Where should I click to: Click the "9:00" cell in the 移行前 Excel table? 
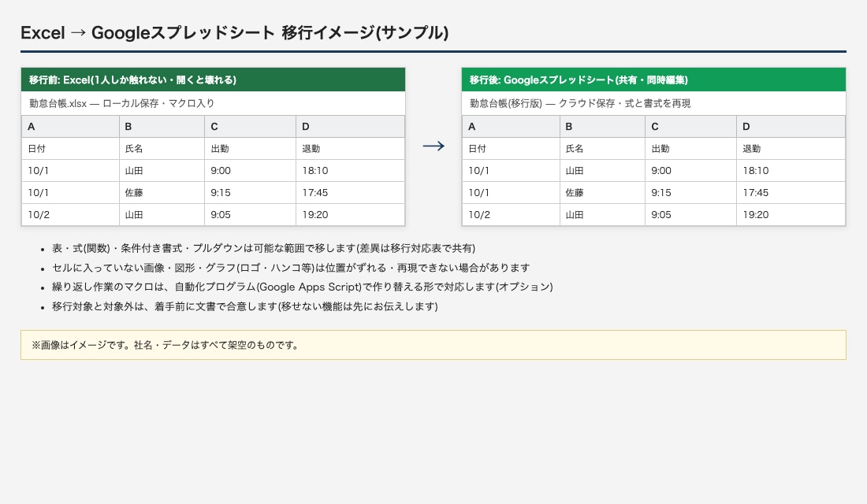(251, 171)
